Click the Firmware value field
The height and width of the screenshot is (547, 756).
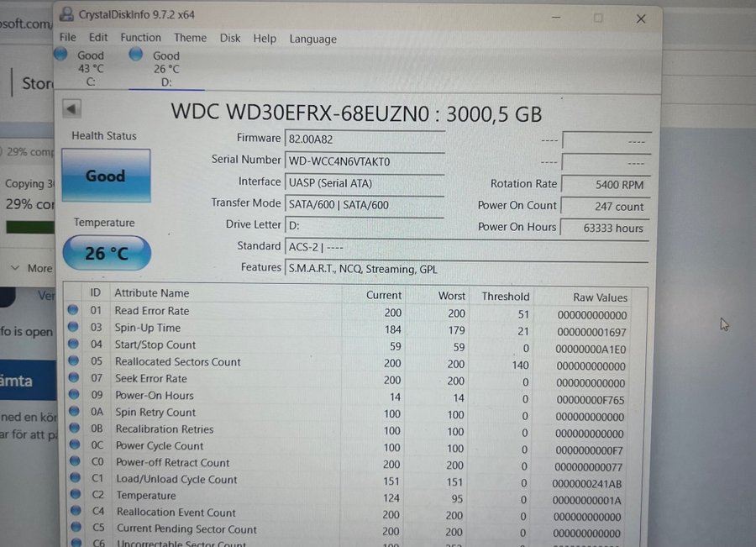click(x=365, y=139)
